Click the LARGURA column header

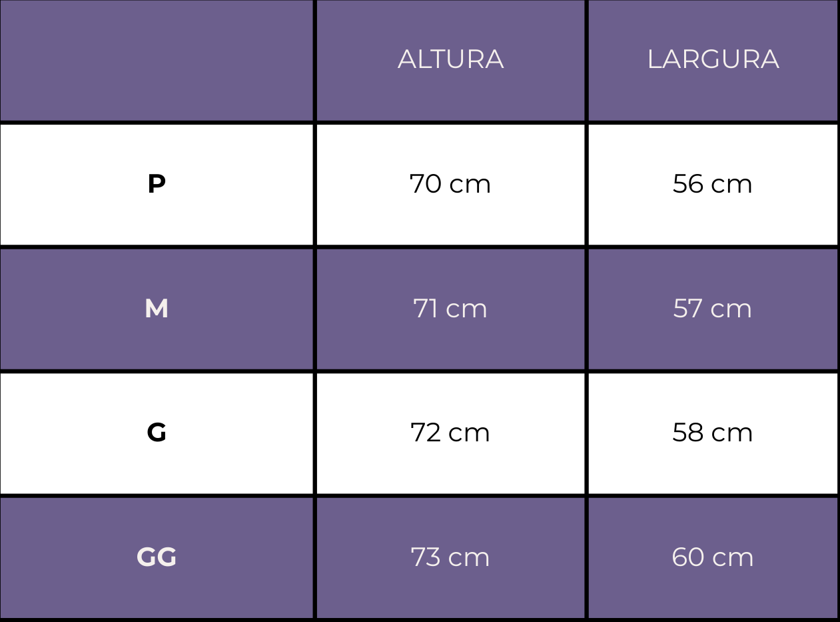713,59
